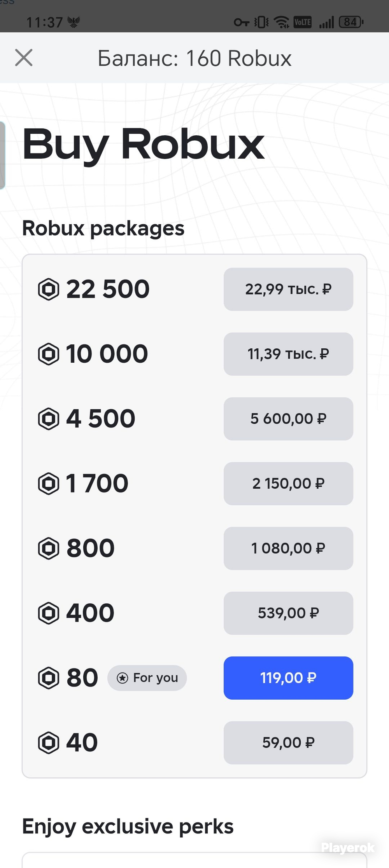Purchase 800 Robux for 1 080,00 ₽
The image size is (389, 868).
tap(288, 548)
